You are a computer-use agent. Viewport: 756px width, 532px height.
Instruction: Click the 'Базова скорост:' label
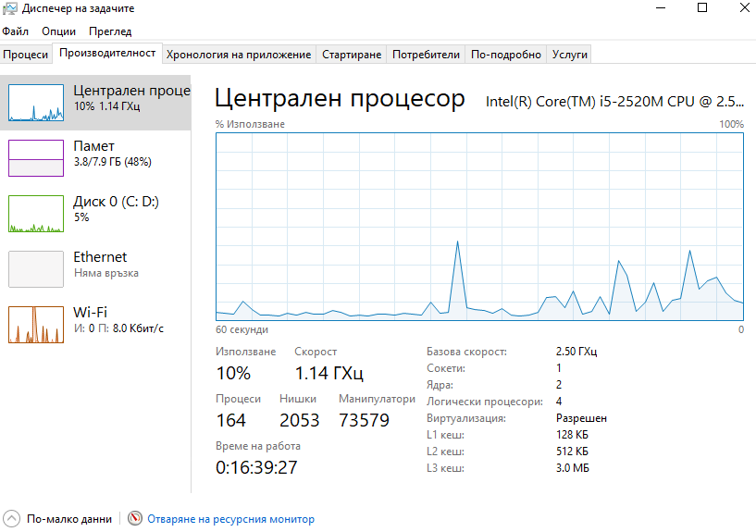(x=466, y=352)
